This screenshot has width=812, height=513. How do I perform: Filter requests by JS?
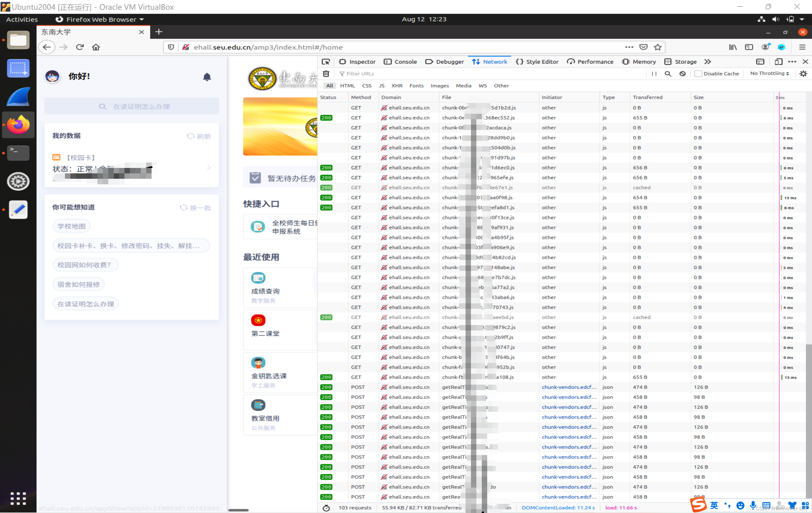381,86
